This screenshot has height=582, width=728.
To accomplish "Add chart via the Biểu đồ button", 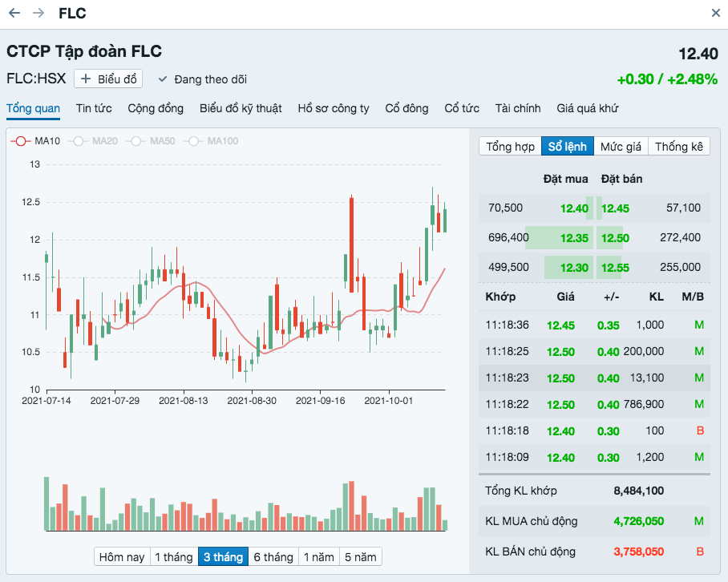I will [108, 79].
